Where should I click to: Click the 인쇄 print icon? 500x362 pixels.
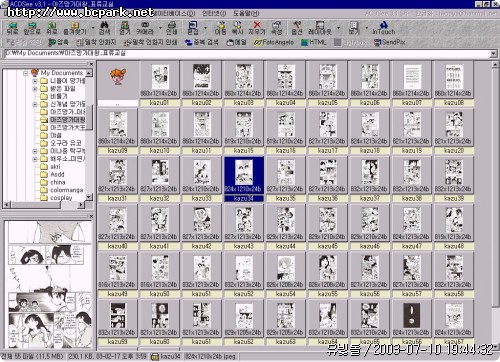(x=172, y=28)
